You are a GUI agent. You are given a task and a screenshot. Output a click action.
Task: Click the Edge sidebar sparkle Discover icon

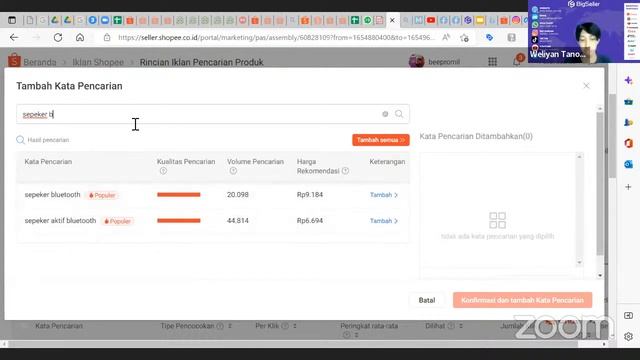point(629,80)
